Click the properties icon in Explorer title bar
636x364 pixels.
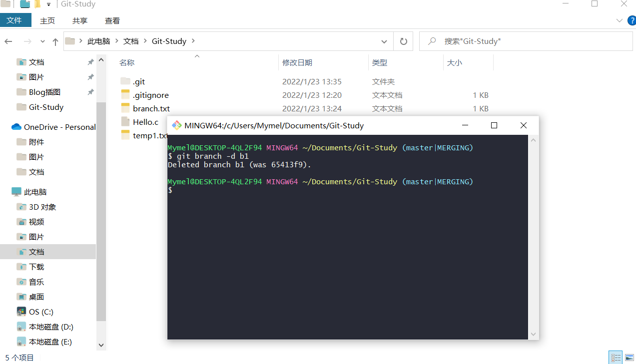coord(24,4)
